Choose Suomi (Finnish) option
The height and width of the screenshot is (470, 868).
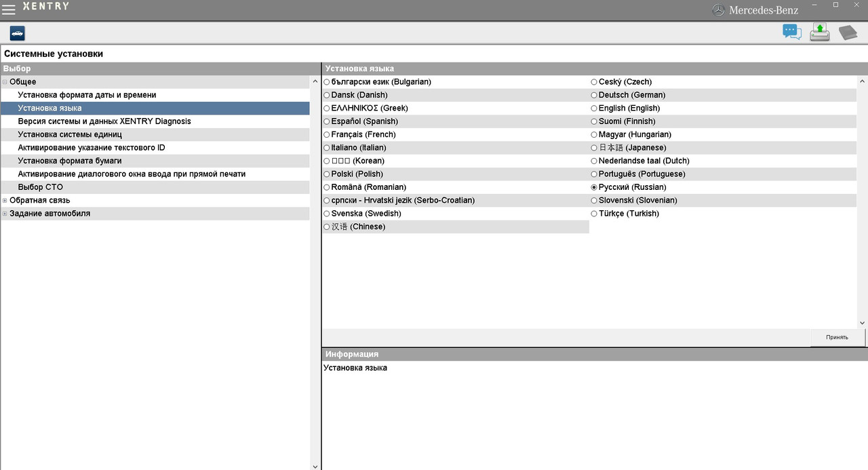[x=594, y=121]
